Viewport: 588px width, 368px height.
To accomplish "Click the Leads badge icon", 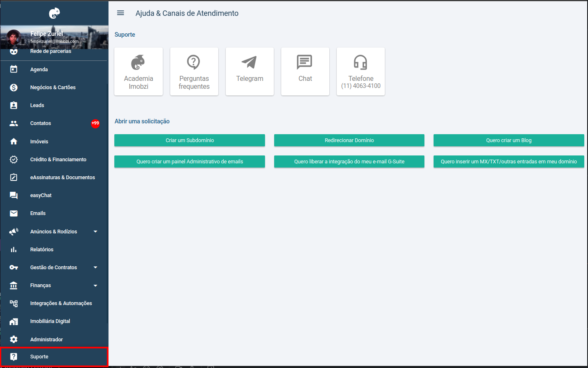I will 14,105.
